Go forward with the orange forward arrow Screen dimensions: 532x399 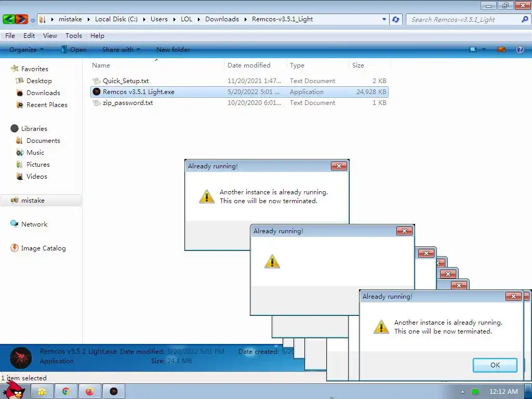tap(22, 19)
